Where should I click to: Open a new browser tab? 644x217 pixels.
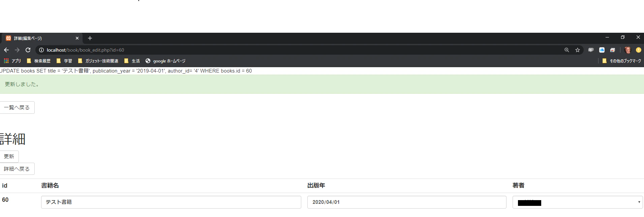(x=90, y=38)
